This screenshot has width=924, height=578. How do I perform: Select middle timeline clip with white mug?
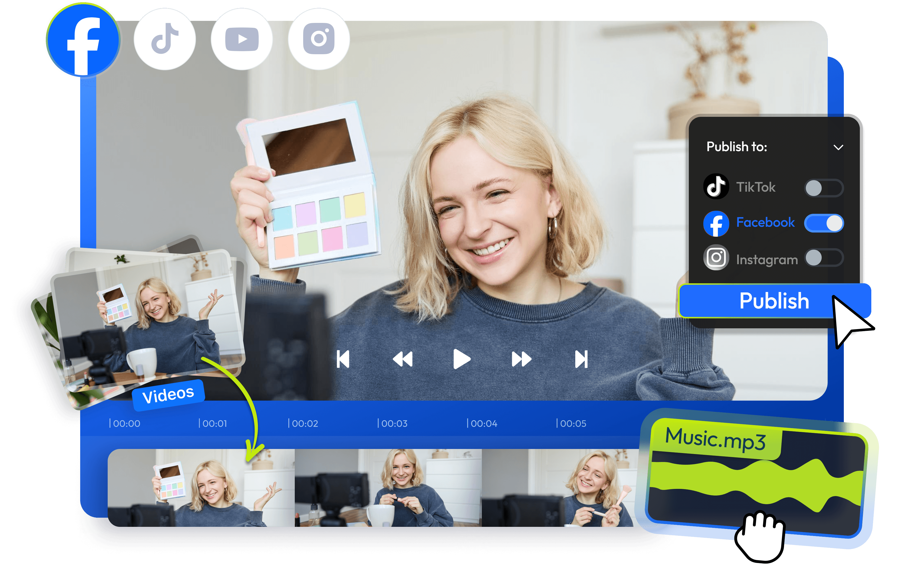pyautogui.click(x=388, y=488)
